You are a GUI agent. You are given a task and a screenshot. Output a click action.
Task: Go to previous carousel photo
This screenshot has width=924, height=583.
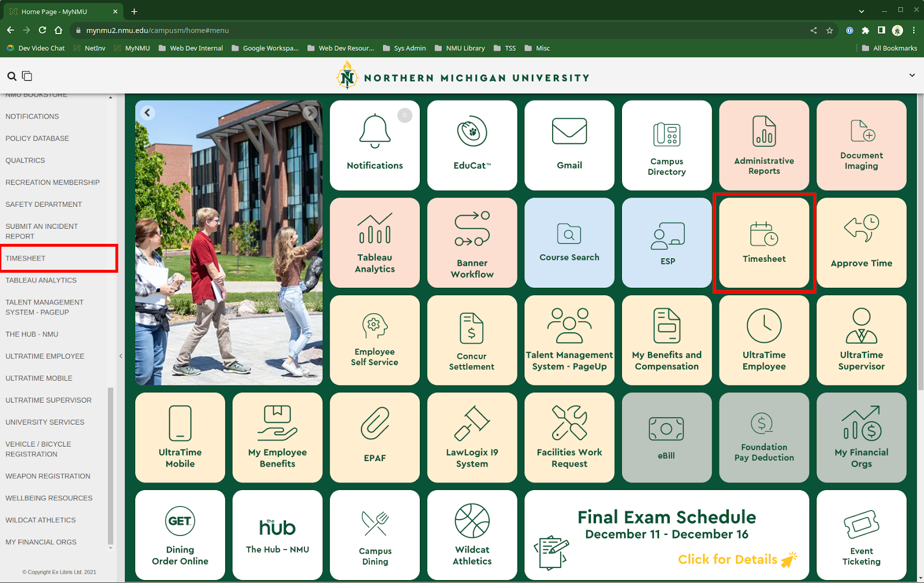pos(148,113)
